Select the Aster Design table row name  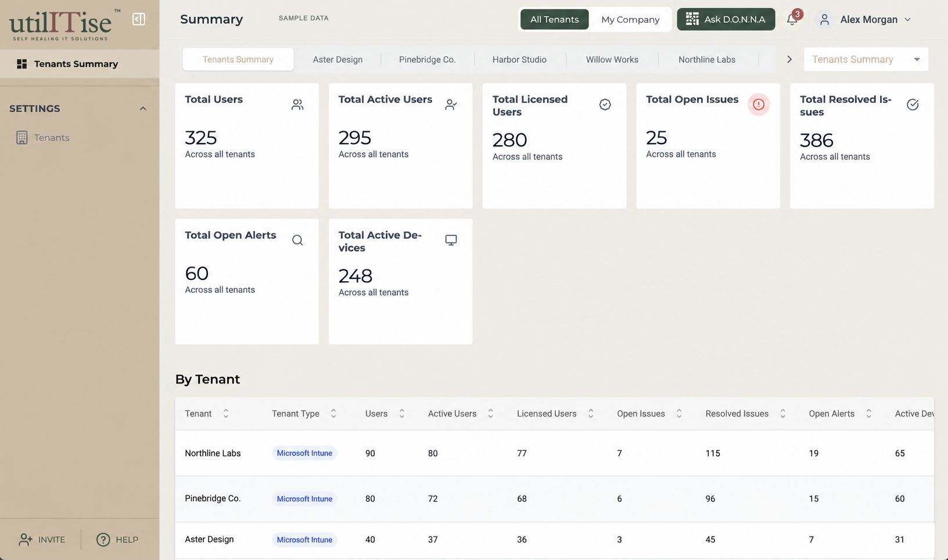[x=209, y=539]
